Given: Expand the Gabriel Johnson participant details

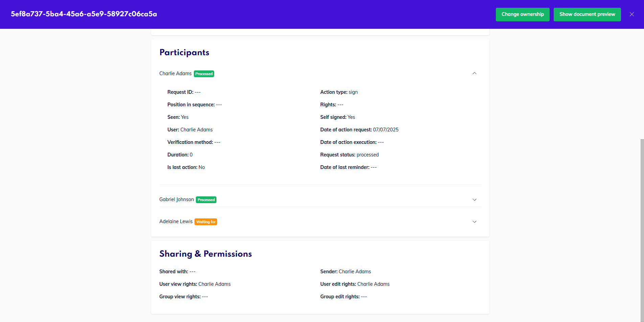Looking at the screenshot, I should coord(474,199).
